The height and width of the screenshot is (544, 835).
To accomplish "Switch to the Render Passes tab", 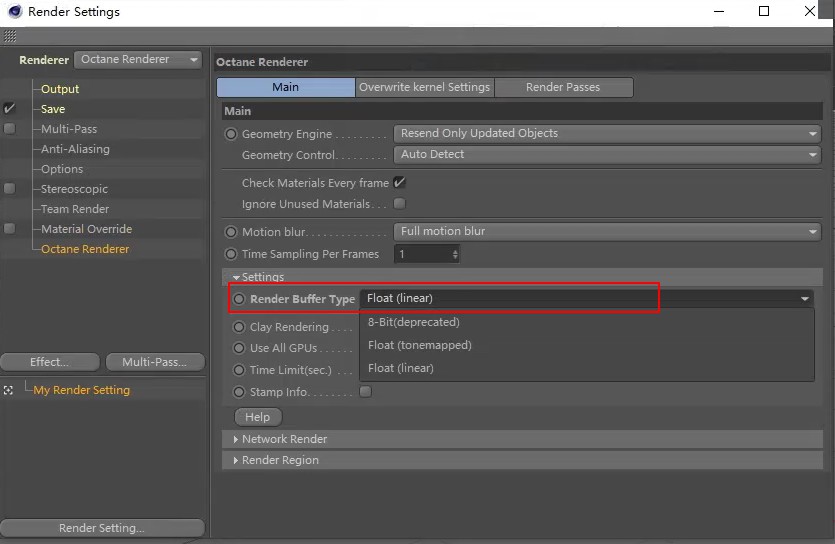I will click(x=563, y=87).
